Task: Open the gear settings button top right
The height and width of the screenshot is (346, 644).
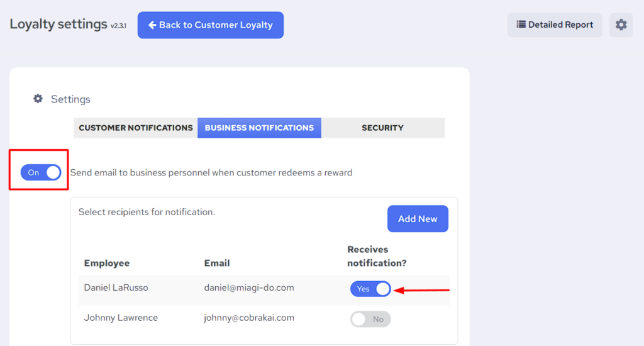Action: pyautogui.click(x=621, y=25)
